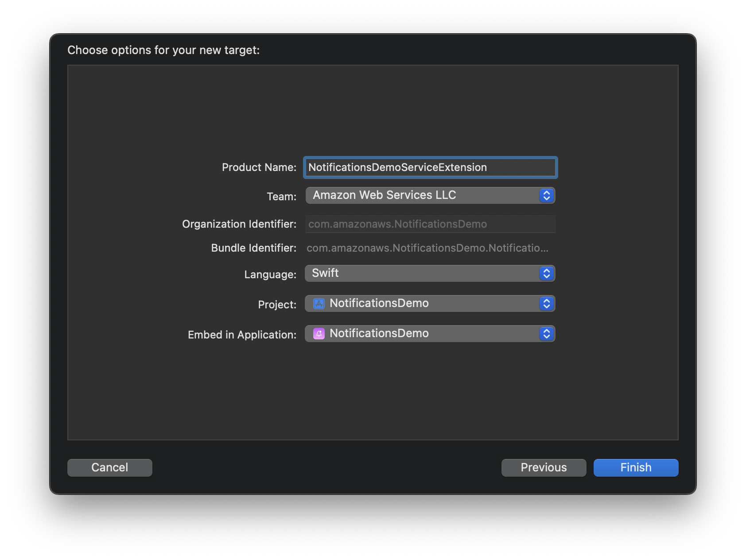
Task: Click the Team dropdown's blue stepper arrows
Action: click(x=547, y=195)
